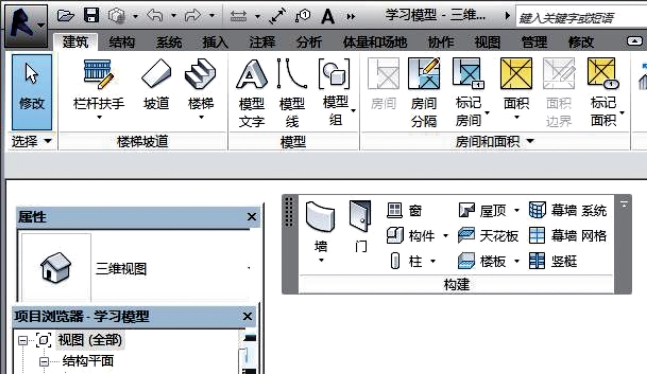
Task: Collapse the 结构平面 tree node
Action: point(44,362)
